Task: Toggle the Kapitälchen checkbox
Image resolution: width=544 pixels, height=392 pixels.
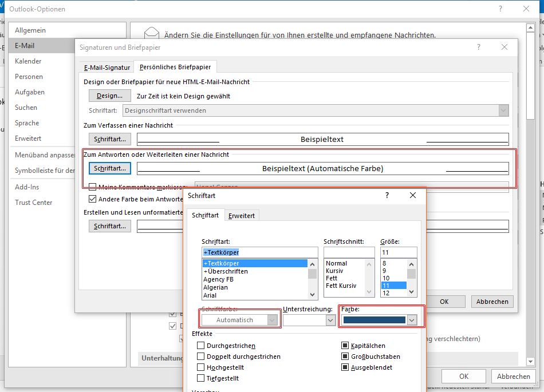Action: pyautogui.click(x=345, y=346)
